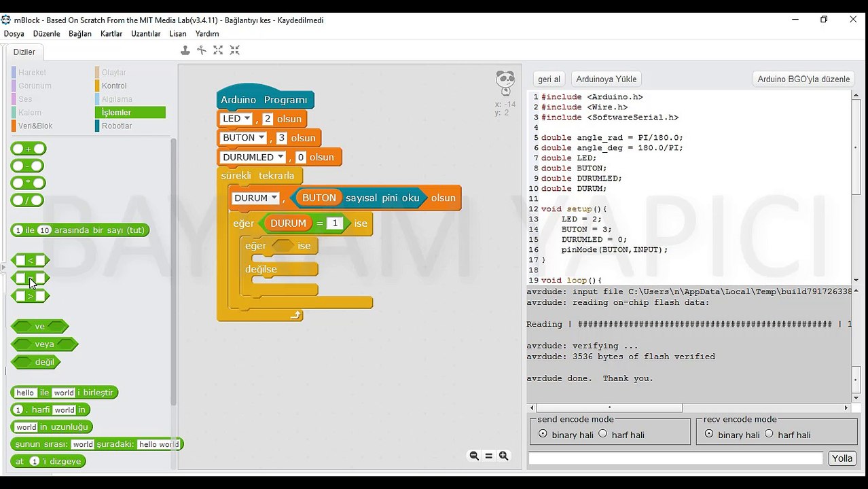Click the panda sprite thumbnail
The image size is (868, 489).
[x=505, y=83]
